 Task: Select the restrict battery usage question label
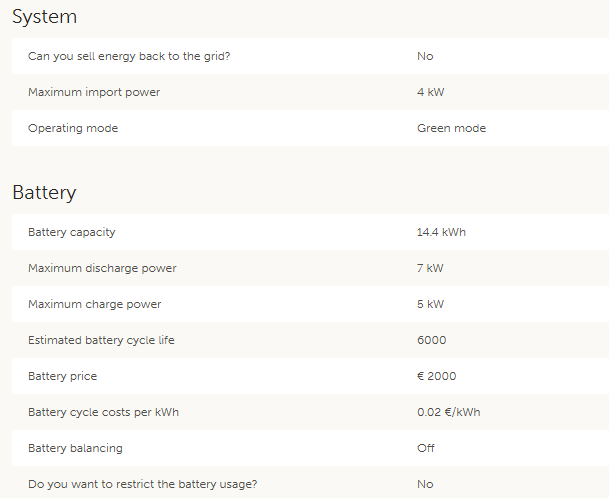[x=143, y=484]
